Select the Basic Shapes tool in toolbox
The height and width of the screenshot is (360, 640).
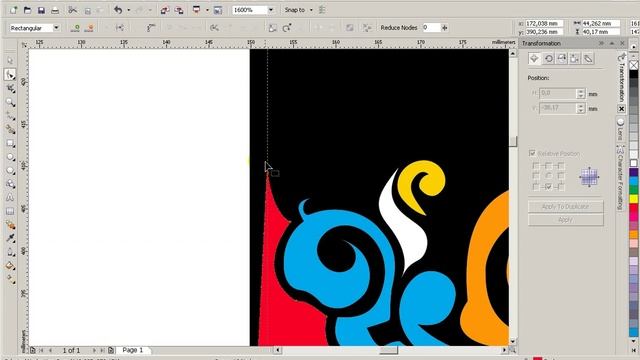tap(10, 184)
